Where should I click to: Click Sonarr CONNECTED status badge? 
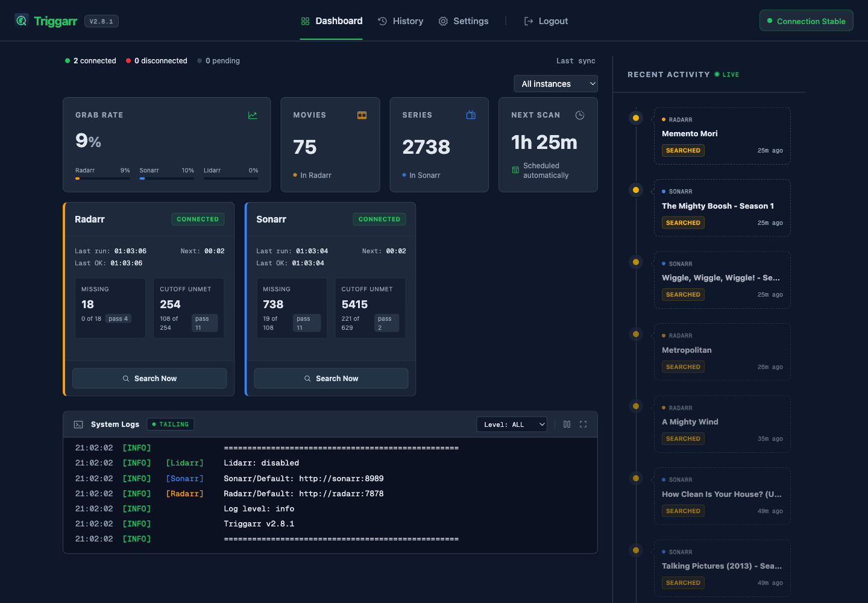[x=379, y=219]
